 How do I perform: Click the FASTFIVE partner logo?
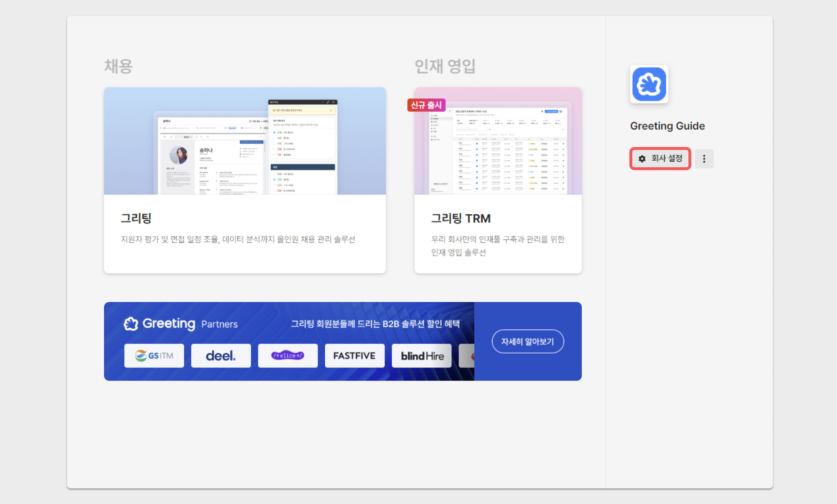pos(354,356)
